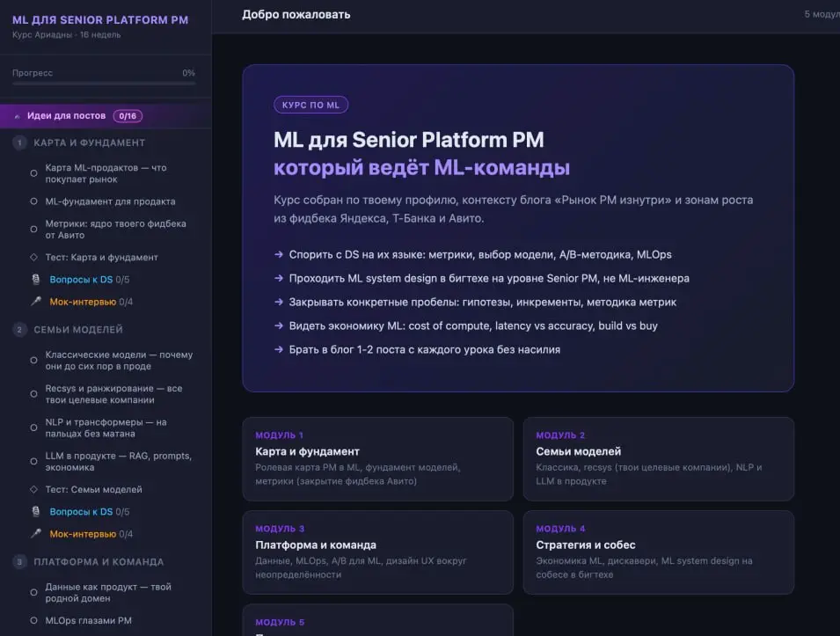Screen dimensions: 840x636
Task: Click the number 1 module badge in sidebar
Action: pos(19,143)
